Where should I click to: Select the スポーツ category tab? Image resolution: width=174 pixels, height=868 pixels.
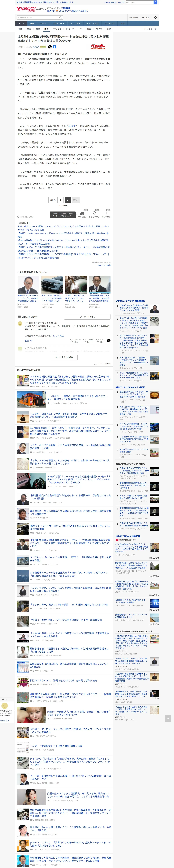(70, 29)
